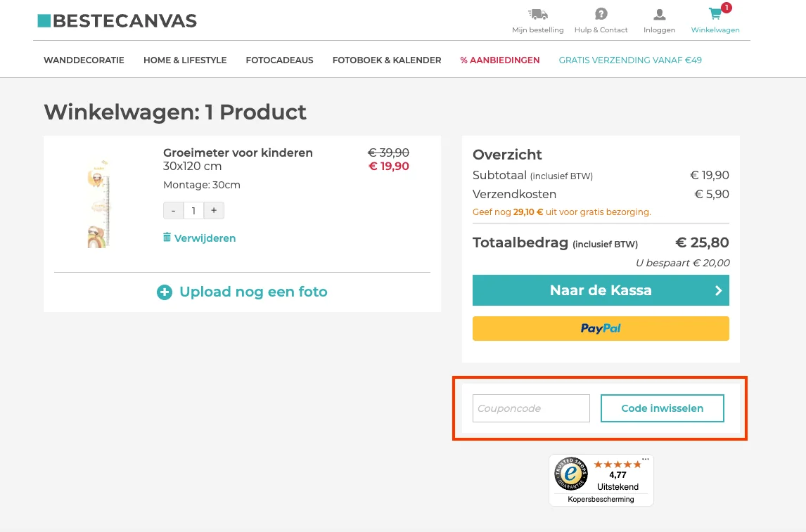
Task: Open the WANDDECORATIE menu
Action: (x=84, y=60)
